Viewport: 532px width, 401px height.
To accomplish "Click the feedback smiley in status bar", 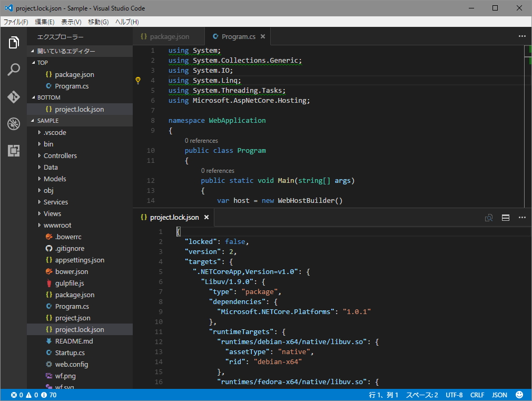I will pos(519,395).
